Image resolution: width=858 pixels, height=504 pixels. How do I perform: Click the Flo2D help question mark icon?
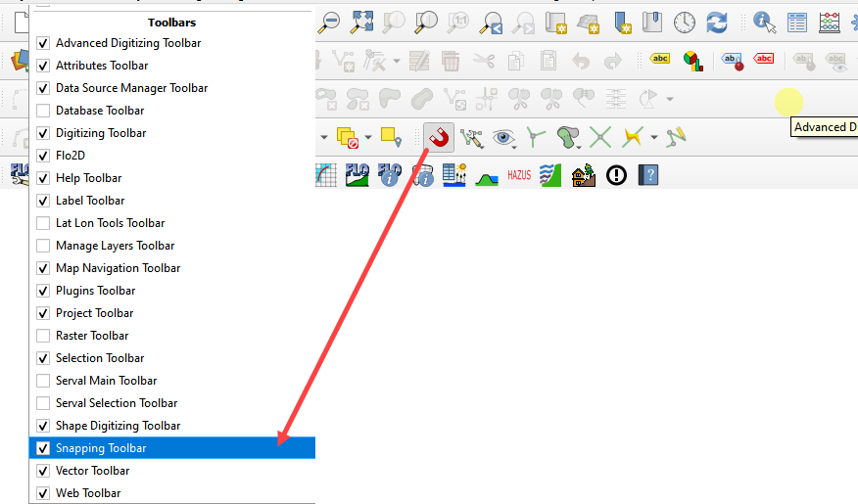pos(647,175)
